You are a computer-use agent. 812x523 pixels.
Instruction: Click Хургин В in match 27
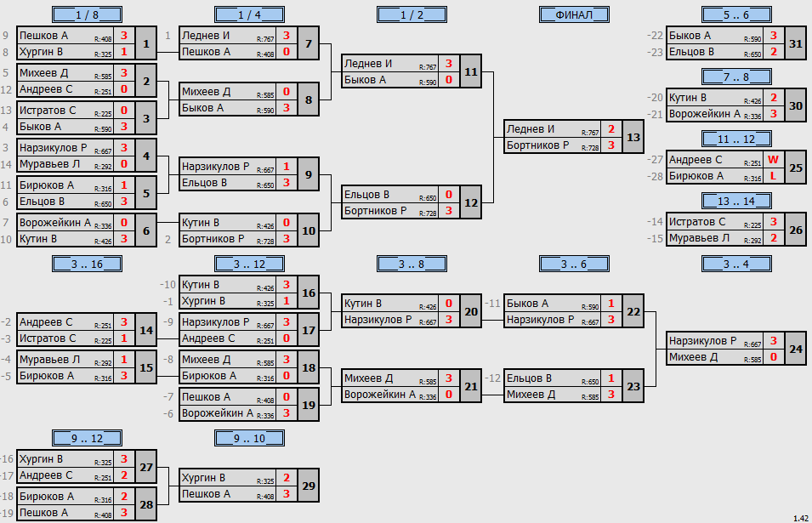(41, 458)
